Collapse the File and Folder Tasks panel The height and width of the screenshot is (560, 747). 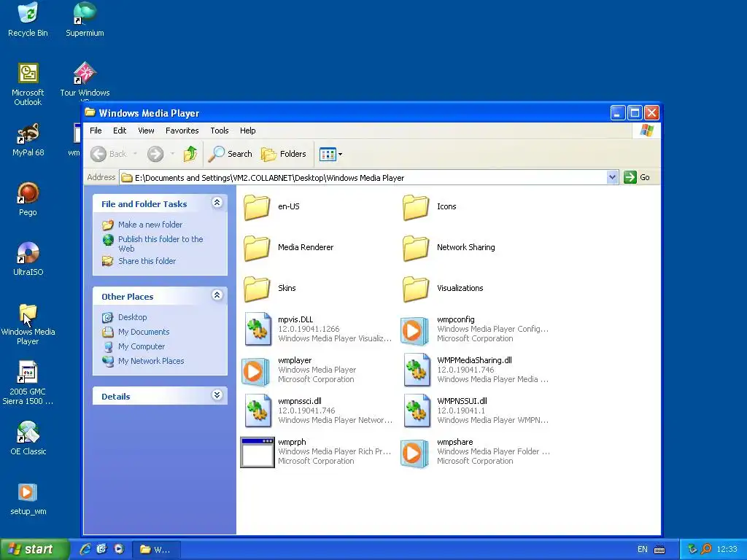(217, 203)
